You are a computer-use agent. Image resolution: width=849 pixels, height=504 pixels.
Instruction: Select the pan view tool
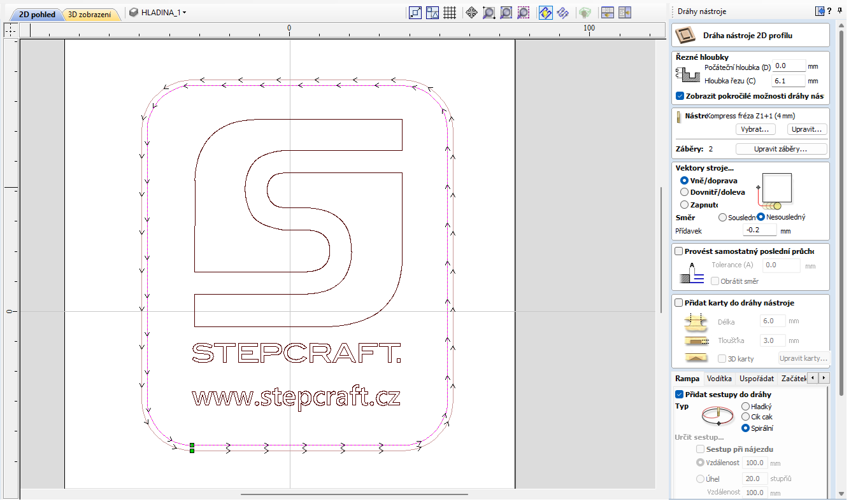tap(471, 12)
